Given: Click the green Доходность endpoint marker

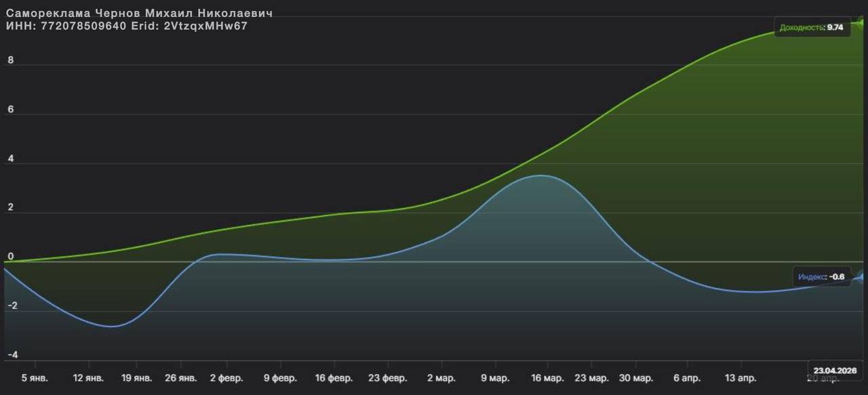Looking at the screenshot, I should pyautogui.click(x=862, y=23).
